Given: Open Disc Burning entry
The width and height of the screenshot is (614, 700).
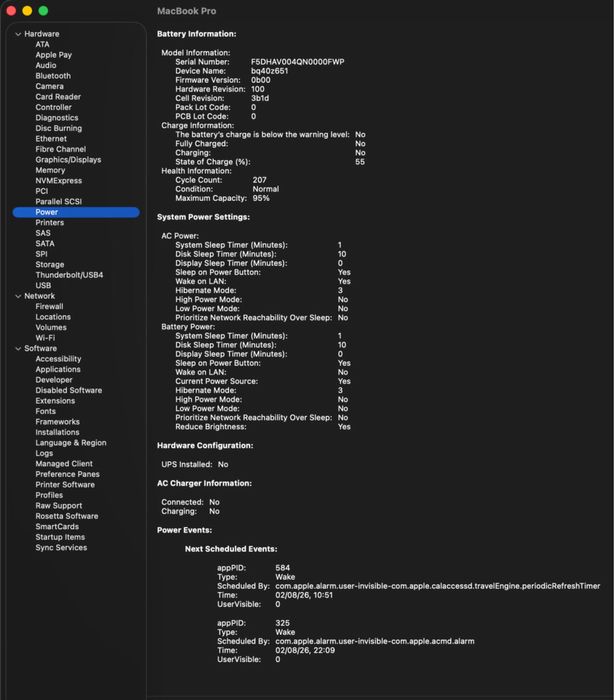Looking at the screenshot, I should tap(58, 128).
